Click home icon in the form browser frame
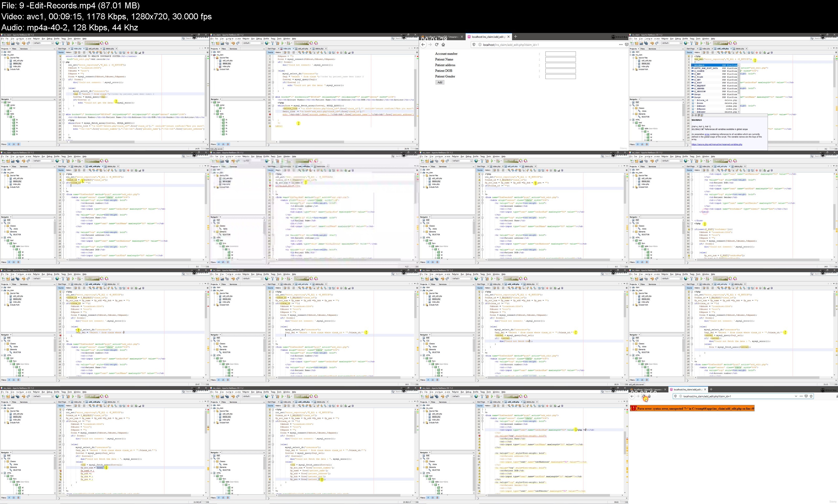Viewport: 838px width, 504px height. coord(443,44)
